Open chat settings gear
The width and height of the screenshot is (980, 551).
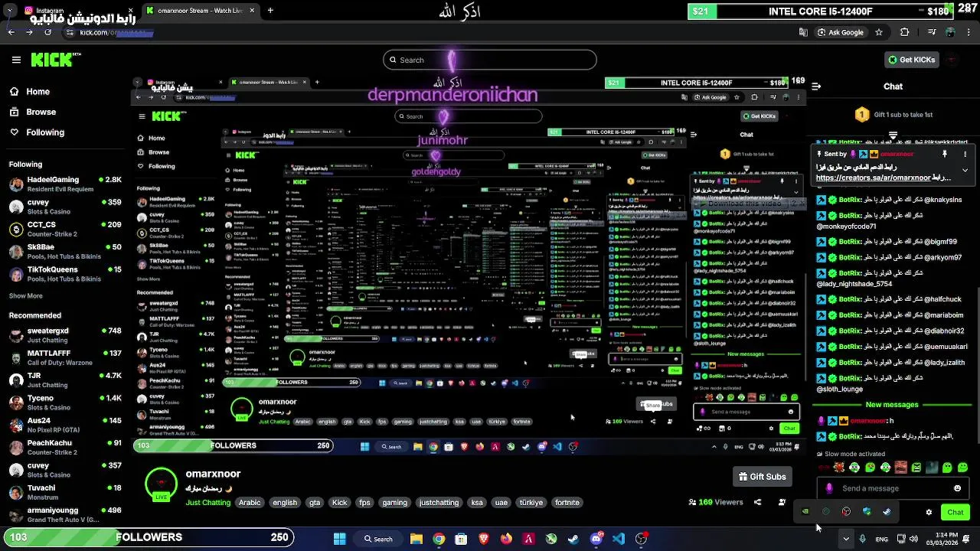(929, 512)
